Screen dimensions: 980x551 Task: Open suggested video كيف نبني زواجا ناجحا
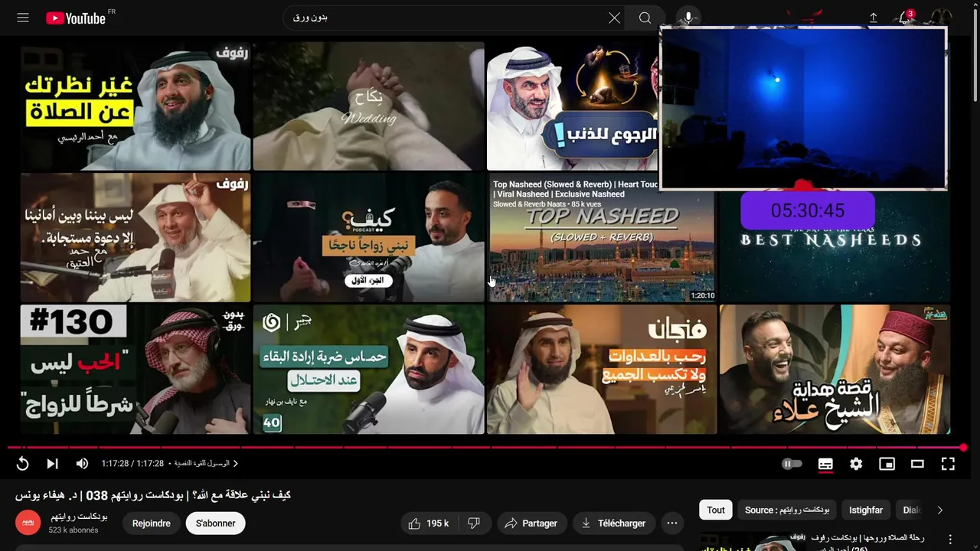[368, 238]
